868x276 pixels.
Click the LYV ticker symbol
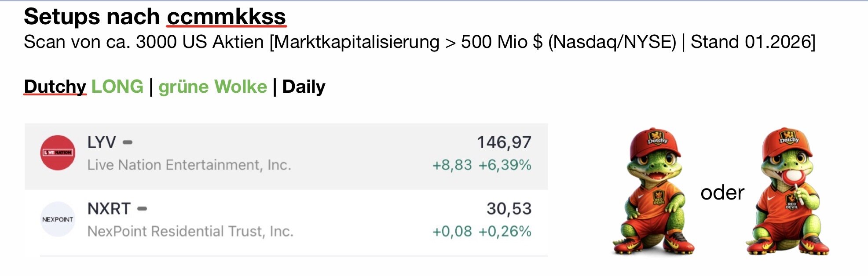pos(102,142)
